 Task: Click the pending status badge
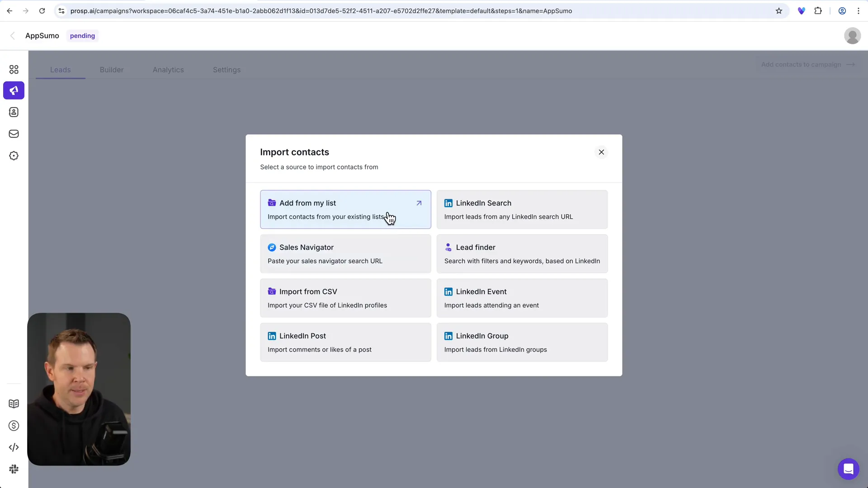point(82,36)
